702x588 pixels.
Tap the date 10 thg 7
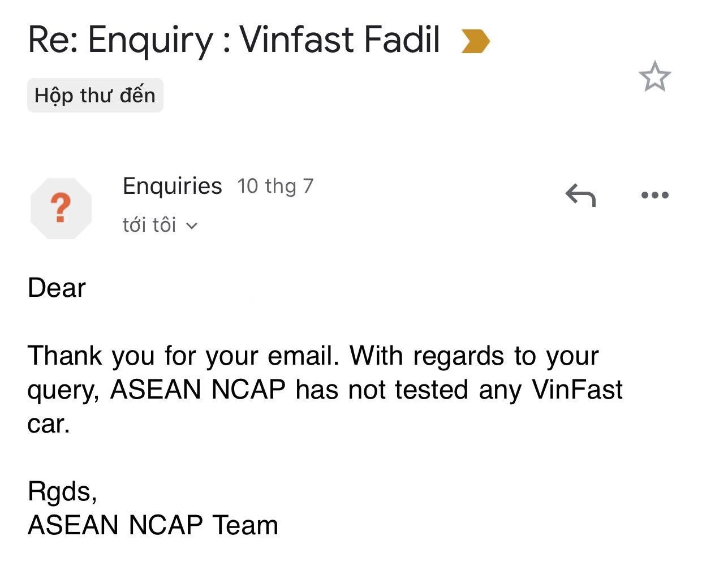point(275,186)
